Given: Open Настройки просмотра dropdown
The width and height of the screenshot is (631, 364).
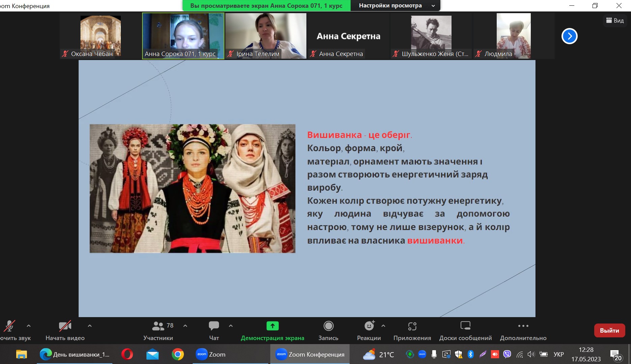Looking at the screenshot, I should tap(395, 5).
